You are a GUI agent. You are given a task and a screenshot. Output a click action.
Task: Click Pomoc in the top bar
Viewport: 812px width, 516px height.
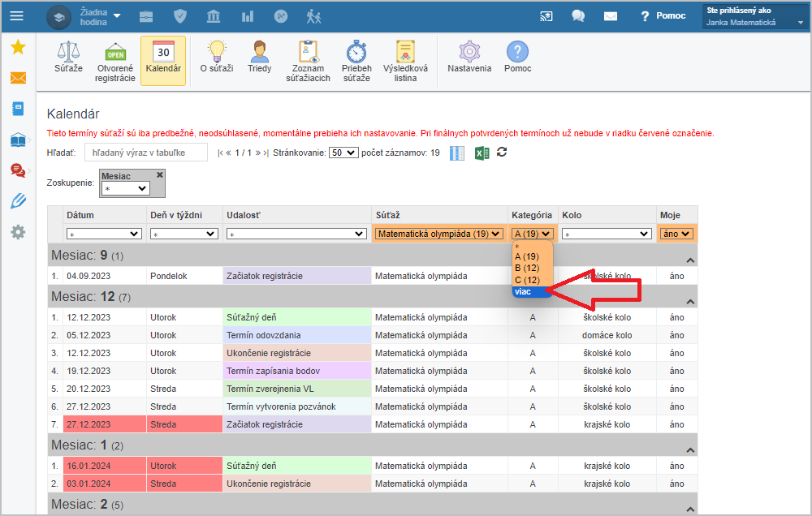pyautogui.click(x=663, y=16)
